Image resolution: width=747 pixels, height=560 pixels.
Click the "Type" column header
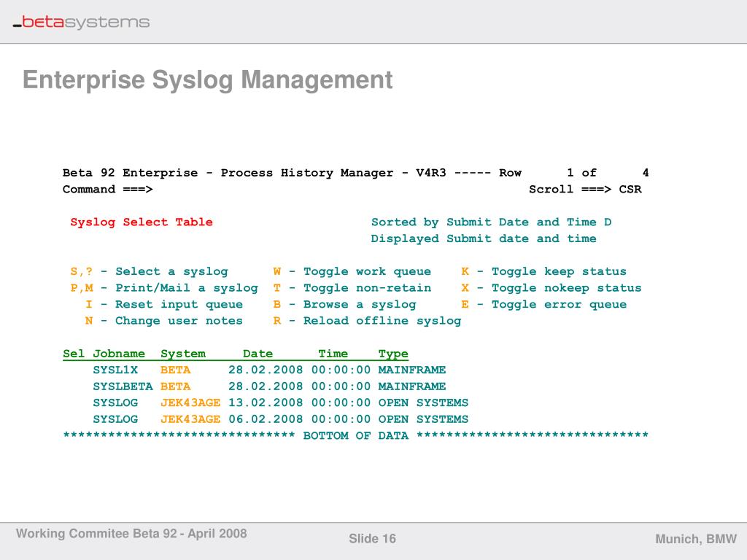coord(393,354)
